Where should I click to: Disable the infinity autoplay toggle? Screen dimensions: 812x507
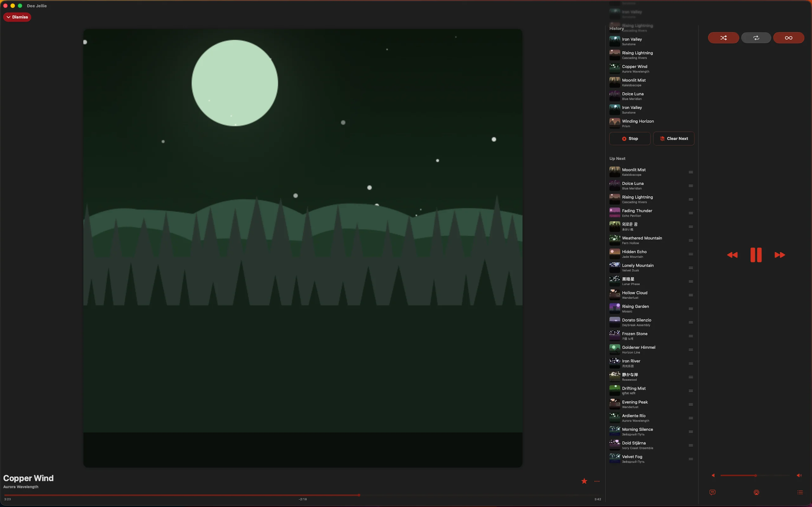point(789,38)
